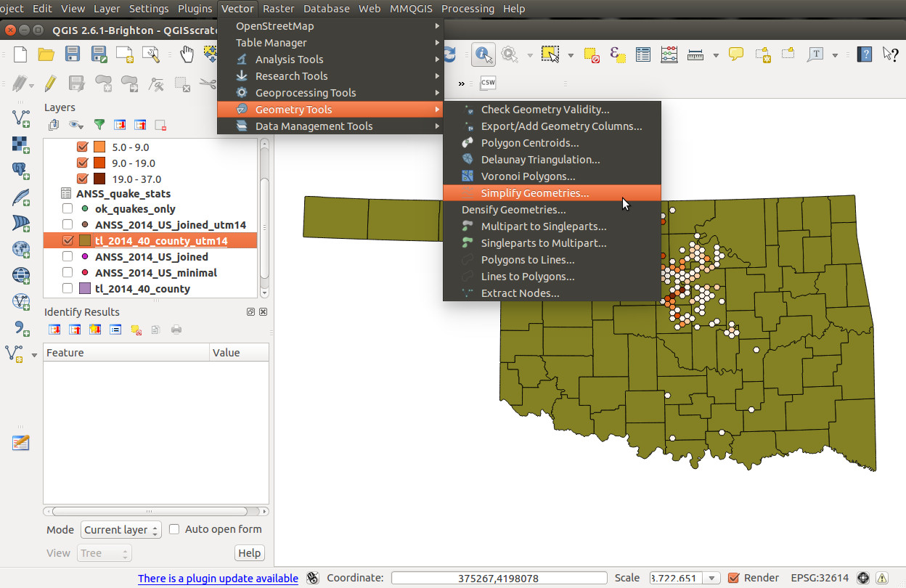This screenshot has width=906, height=588.
Task: Show the ANSS_2014_US_minimal layer
Action: [x=68, y=272]
